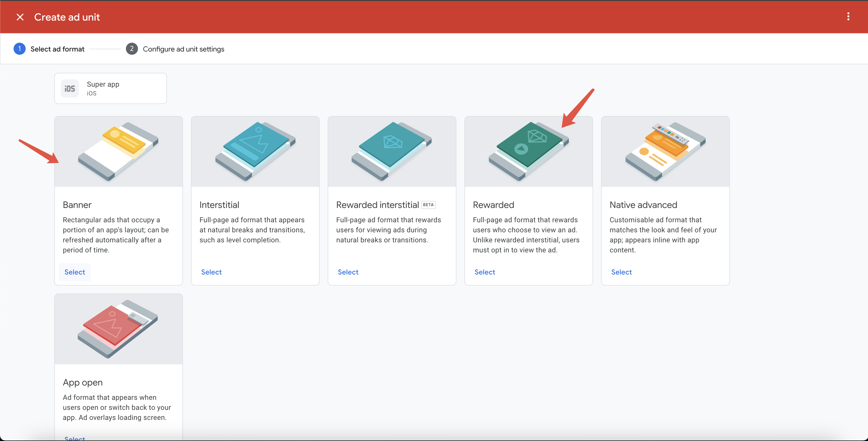868x441 pixels.
Task: Click the Native advanced ad illustration
Action: tap(665, 151)
